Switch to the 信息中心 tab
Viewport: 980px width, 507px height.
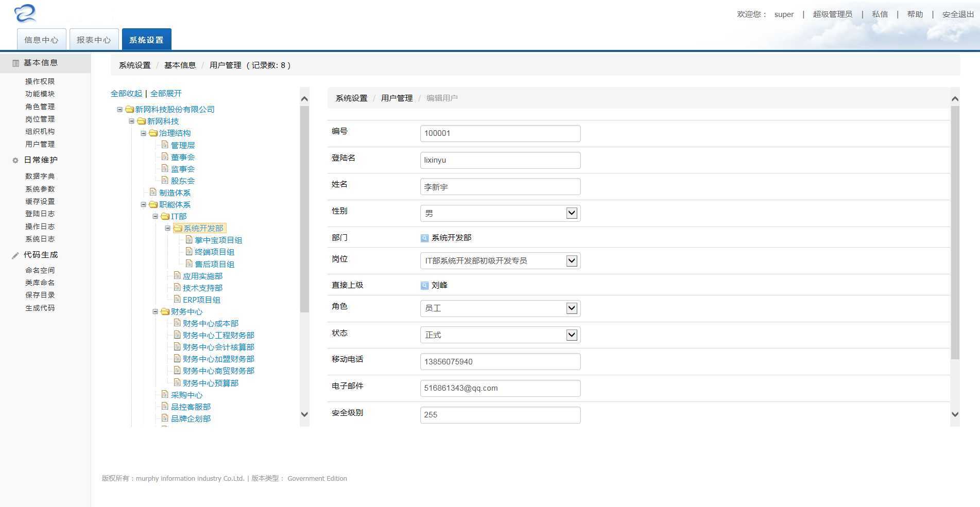(x=42, y=40)
